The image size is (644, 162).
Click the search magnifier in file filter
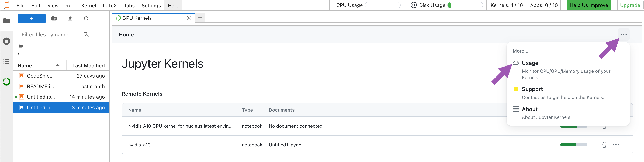(x=86, y=34)
